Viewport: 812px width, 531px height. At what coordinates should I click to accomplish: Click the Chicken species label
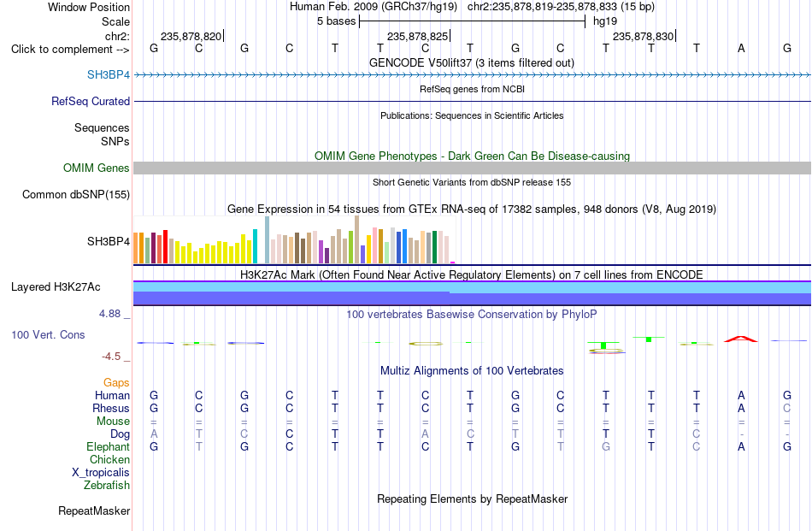tap(109, 459)
